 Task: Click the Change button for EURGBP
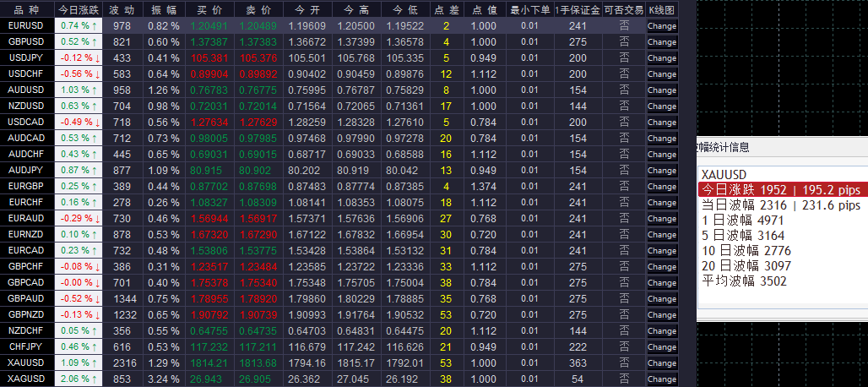[662, 186]
